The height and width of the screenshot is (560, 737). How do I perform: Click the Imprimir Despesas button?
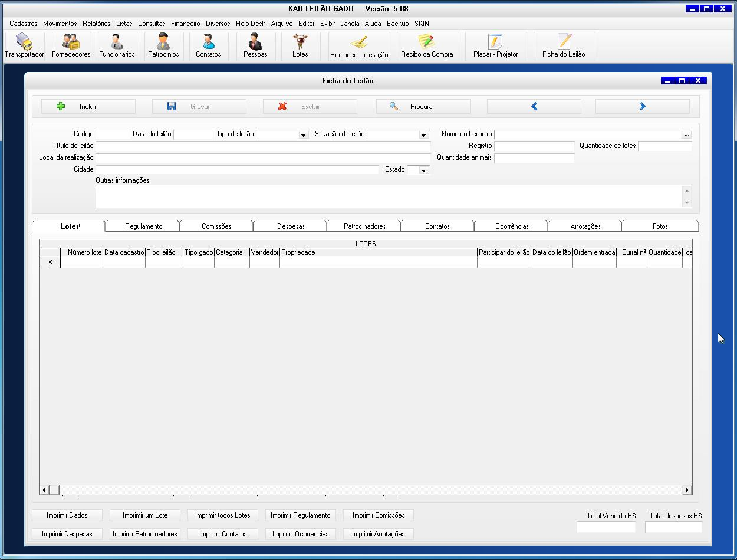click(x=67, y=534)
